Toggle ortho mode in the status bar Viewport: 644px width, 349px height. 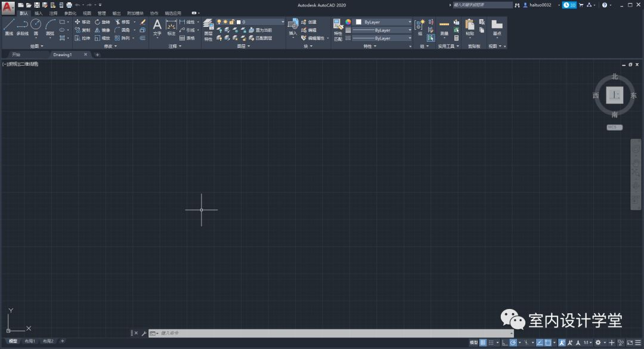[x=504, y=343]
